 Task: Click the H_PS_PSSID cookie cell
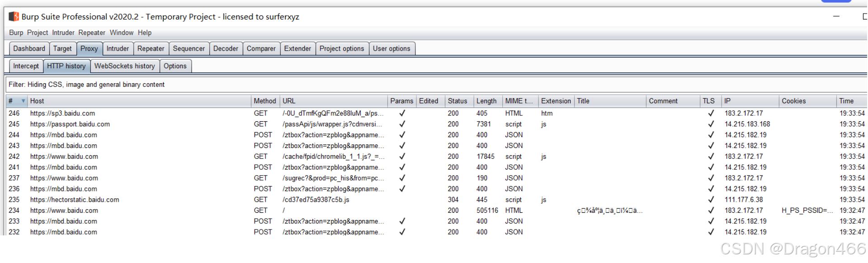click(807, 210)
